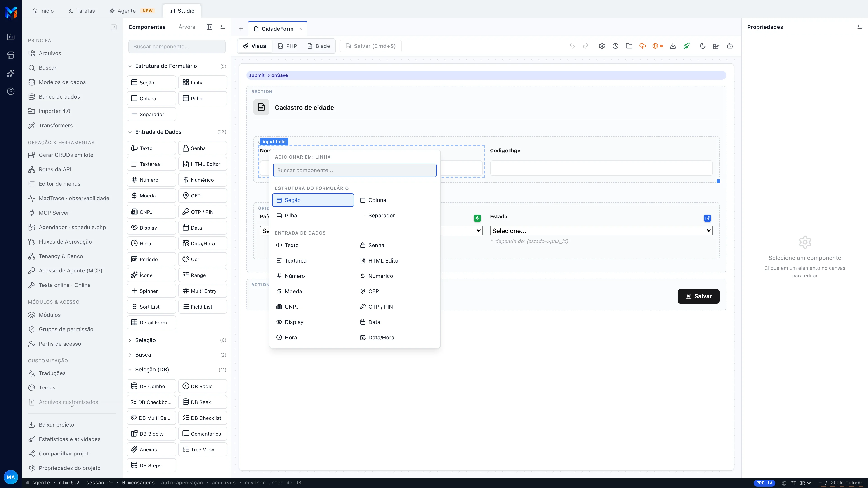Focus the popup Buscar componente search field
The width and height of the screenshot is (868, 488).
354,170
